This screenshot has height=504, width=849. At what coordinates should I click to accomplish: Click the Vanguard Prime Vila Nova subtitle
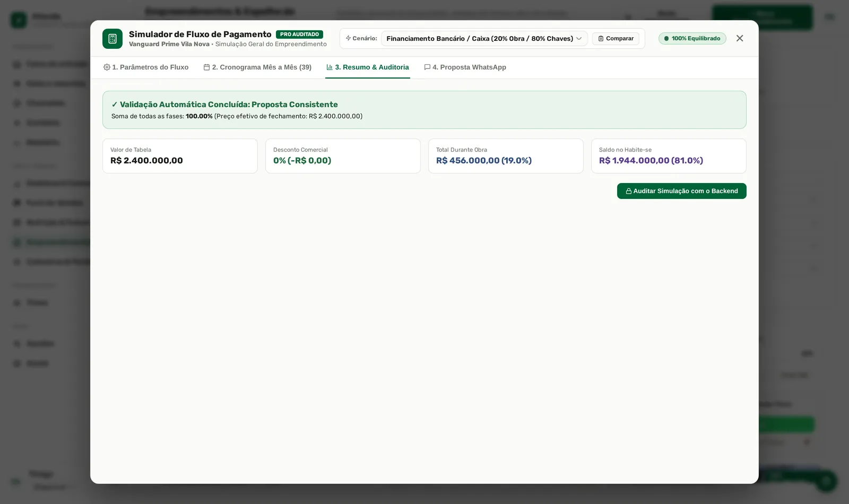pos(169,45)
